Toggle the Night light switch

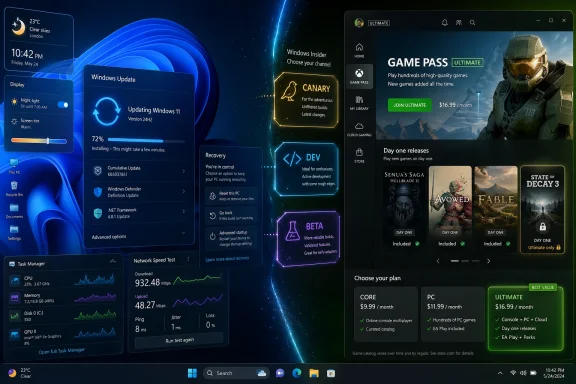coord(63,105)
